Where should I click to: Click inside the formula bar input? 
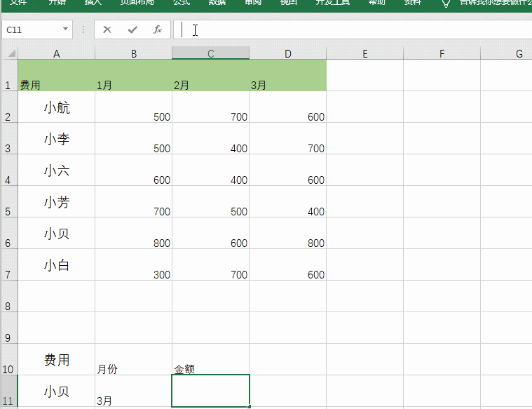[350, 30]
